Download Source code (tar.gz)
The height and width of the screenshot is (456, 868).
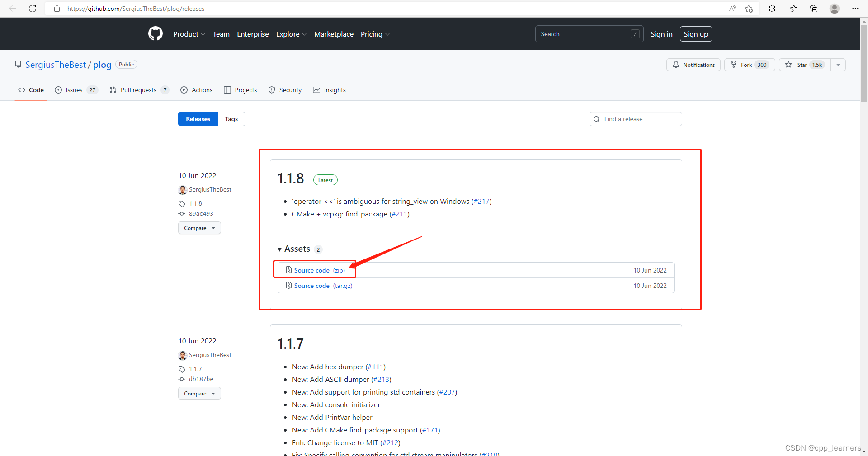tap(323, 286)
